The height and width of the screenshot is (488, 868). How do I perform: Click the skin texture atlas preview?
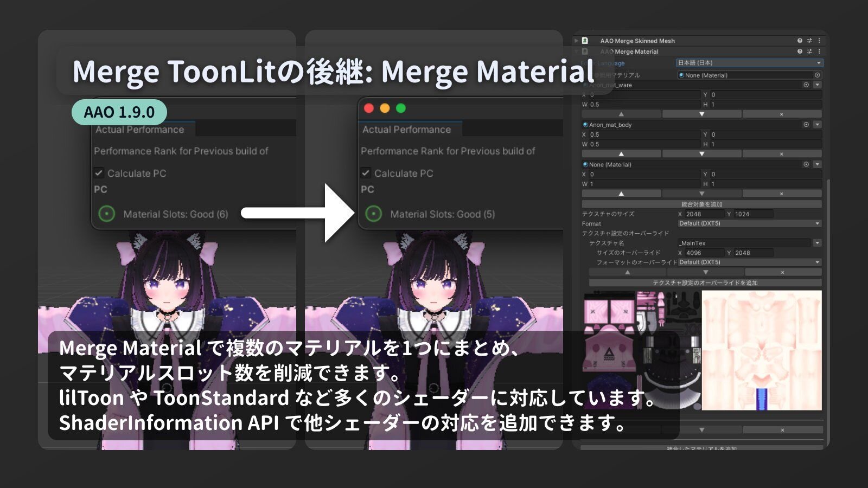point(761,350)
